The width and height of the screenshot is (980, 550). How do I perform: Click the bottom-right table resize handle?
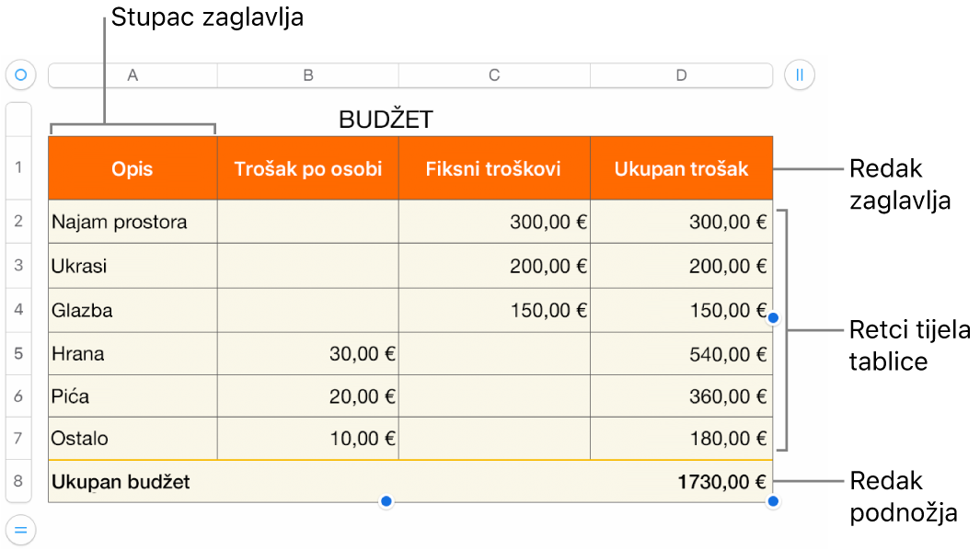pos(773,501)
